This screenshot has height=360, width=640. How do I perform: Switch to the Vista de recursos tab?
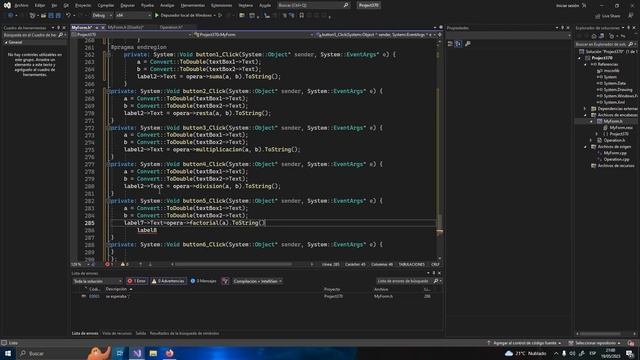[x=117, y=333]
